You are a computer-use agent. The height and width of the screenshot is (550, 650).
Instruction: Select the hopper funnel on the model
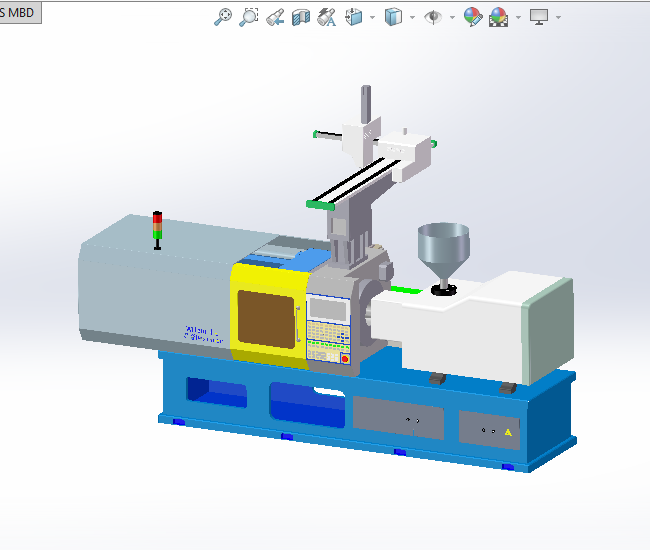click(x=444, y=253)
